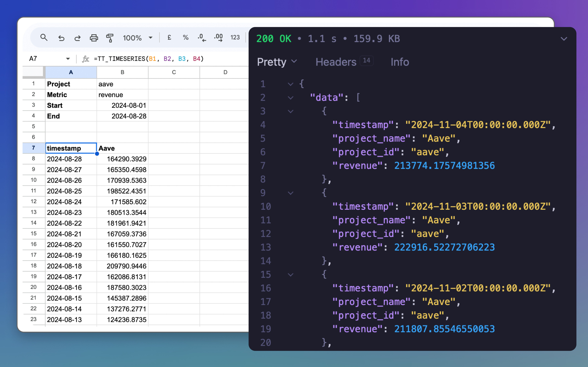The width and height of the screenshot is (588, 367).
Task: Apply percent format with % icon
Action: tap(186, 37)
